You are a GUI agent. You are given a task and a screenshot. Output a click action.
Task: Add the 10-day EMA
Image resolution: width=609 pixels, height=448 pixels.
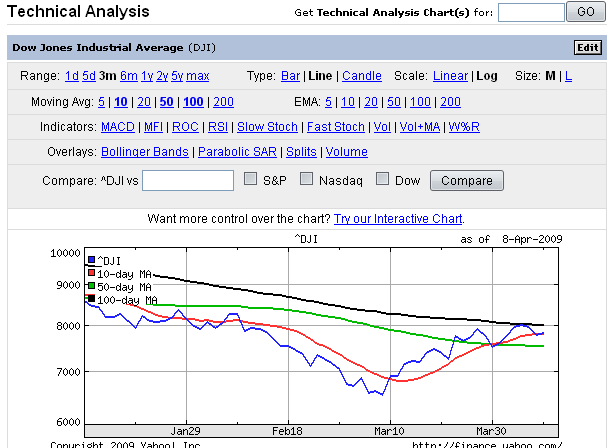348,102
